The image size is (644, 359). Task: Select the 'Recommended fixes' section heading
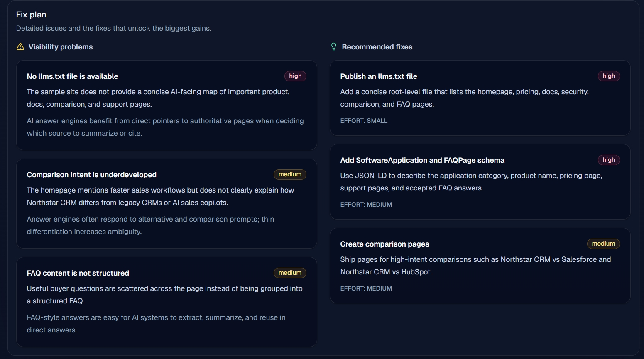pyautogui.click(x=377, y=47)
